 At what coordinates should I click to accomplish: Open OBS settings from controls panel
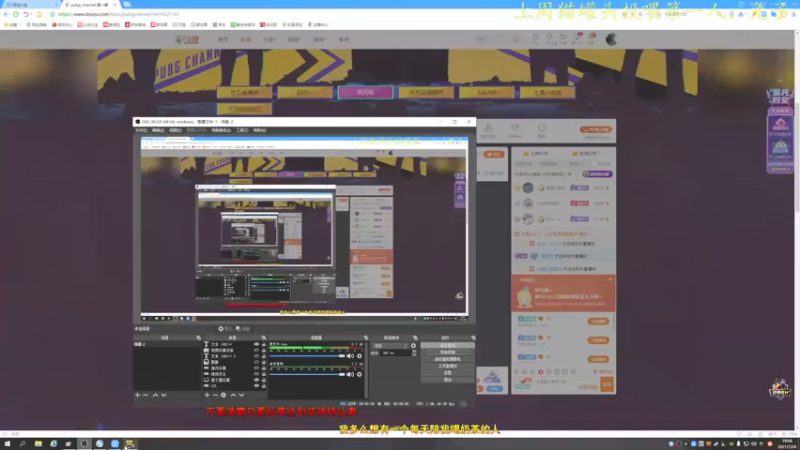(x=447, y=373)
